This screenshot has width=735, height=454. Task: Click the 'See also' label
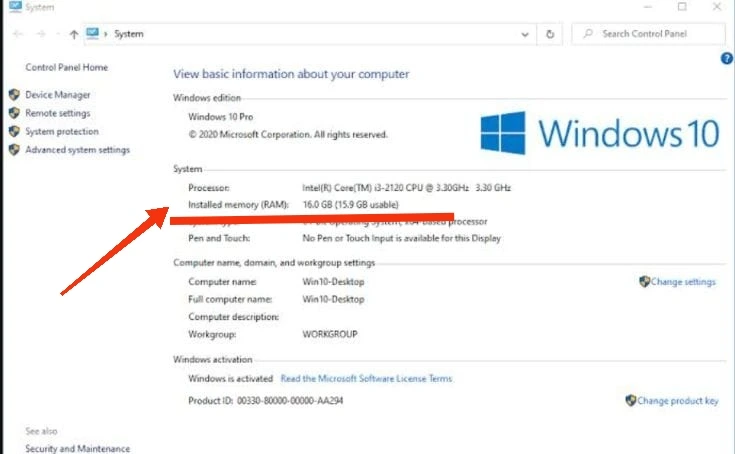pos(41,431)
